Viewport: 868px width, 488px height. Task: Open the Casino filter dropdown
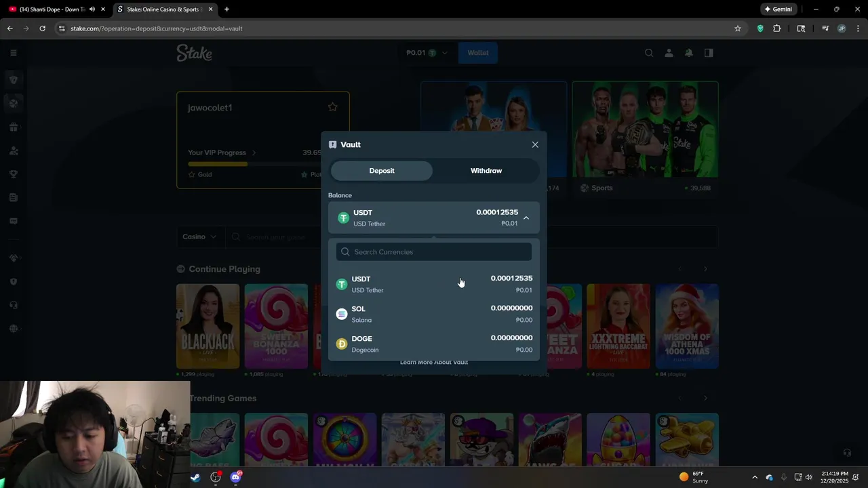click(x=199, y=237)
